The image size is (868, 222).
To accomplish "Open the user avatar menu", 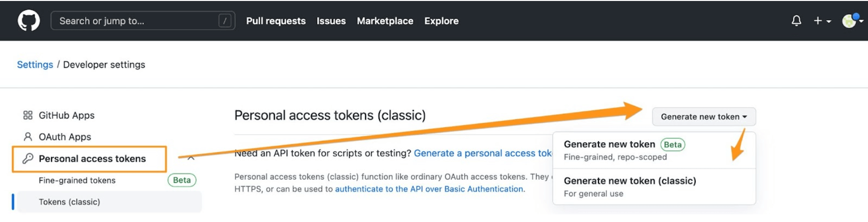I will pos(849,21).
